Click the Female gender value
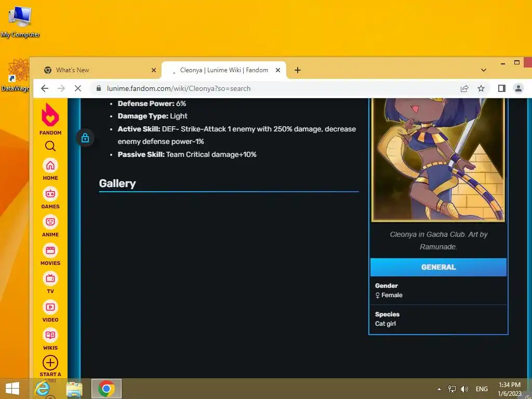 [389, 295]
